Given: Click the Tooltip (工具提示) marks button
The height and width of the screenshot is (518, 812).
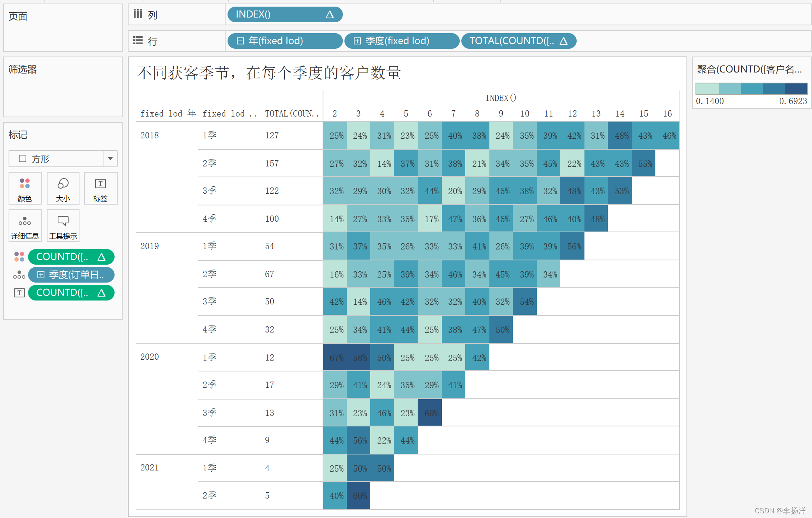Looking at the screenshot, I should point(63,226).
